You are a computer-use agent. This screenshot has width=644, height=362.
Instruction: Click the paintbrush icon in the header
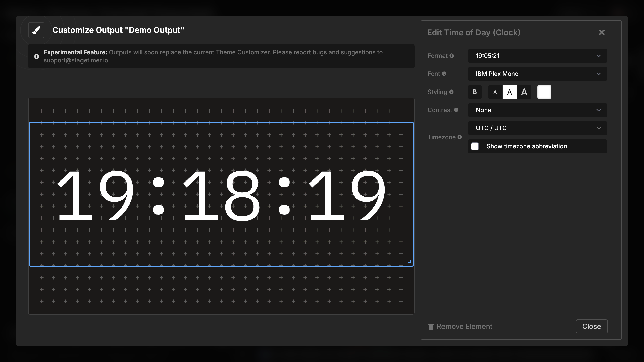click(x=36, y=30)
